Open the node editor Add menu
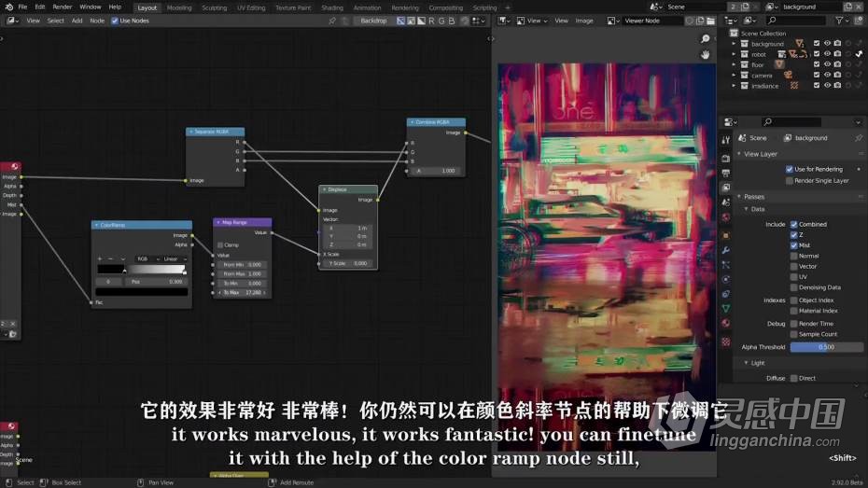Viewport: 868px width, 488px height. (77, 21)
